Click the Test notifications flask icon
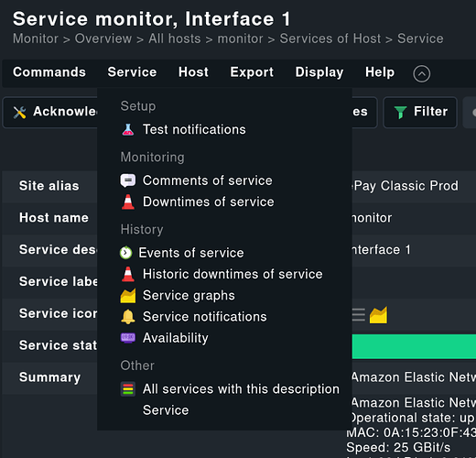The height and width of the screenshot is (458, 476). tap(128, 129)
